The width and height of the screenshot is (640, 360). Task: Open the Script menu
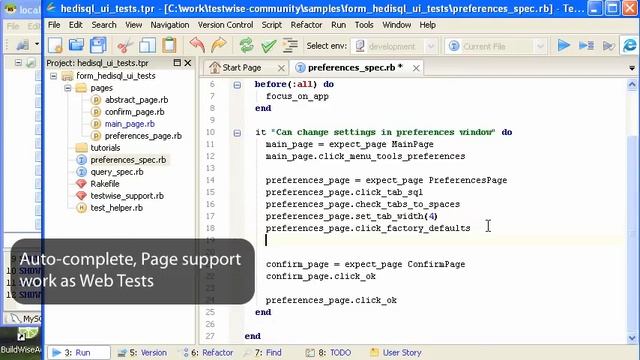coord(272,25)
